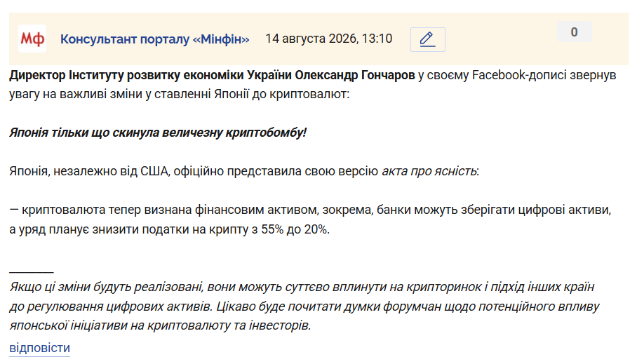Viewport: 637px width, 364px height.
Task: Click the italic line starting "Якщо ці зміни будуть реалізовані"
Action: [x=302, y=287]
